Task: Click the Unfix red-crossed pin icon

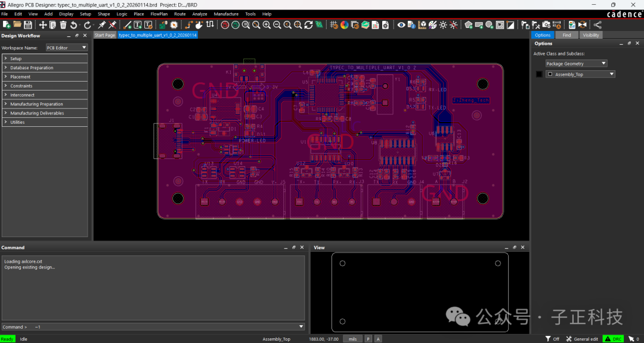Action: (112, 24)
